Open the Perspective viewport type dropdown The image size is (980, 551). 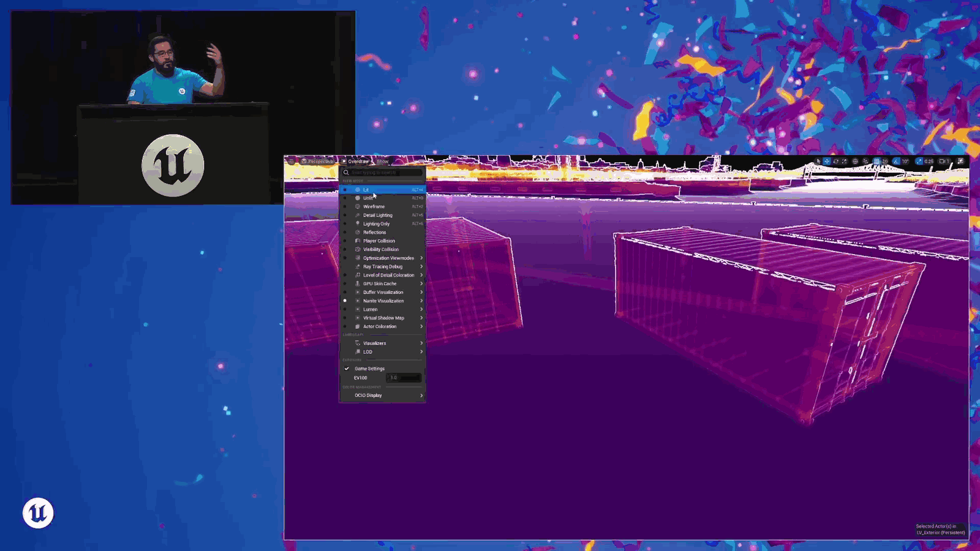tap(317, 161)
